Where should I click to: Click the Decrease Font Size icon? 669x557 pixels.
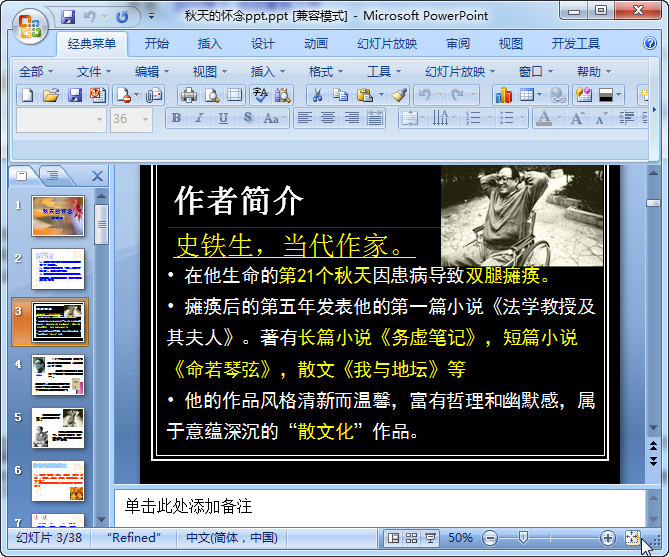[601, 118]
